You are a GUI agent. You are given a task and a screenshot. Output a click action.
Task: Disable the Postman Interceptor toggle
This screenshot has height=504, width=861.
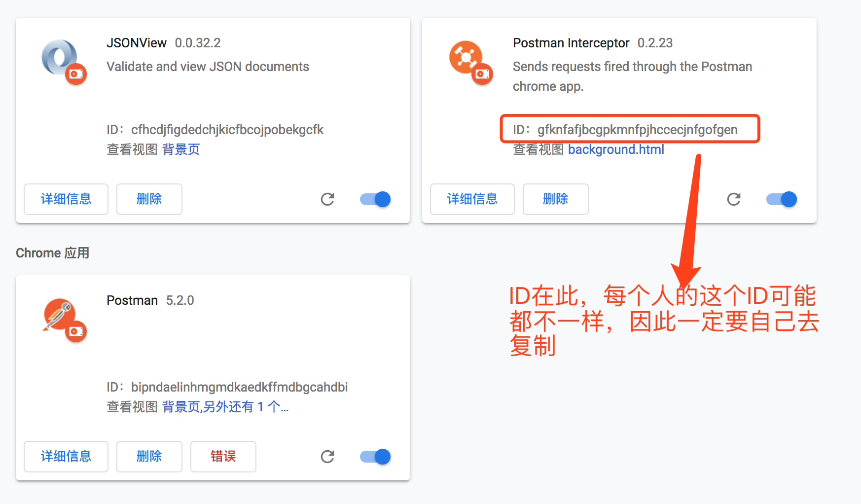pos(782,199)
